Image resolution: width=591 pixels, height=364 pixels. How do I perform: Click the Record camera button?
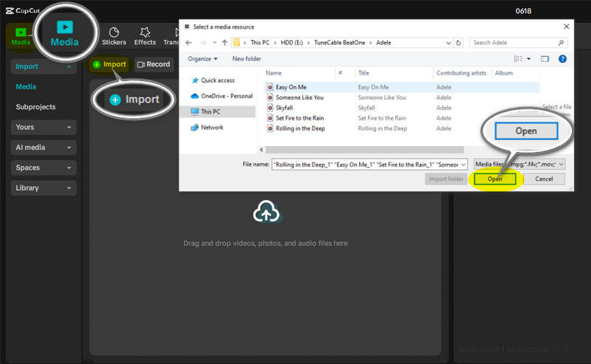154,64
